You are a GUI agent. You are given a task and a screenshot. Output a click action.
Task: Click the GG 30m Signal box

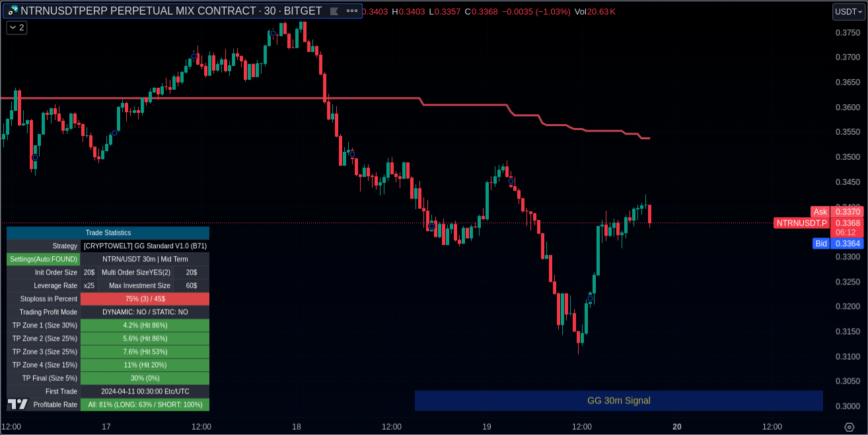point(618,401)
